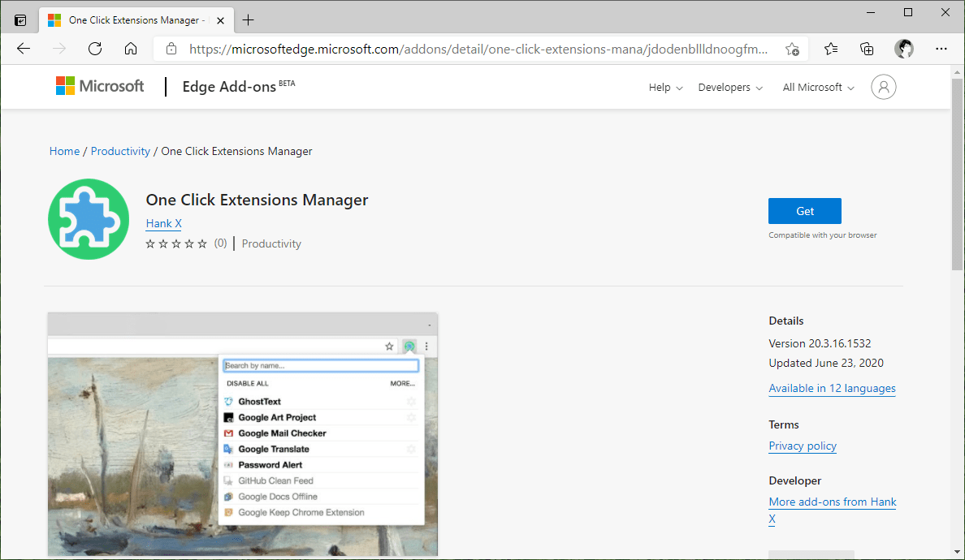This screenshot has height=560, width=965.
Task: Click inside the address bar
Action: (x=471, y=48)
